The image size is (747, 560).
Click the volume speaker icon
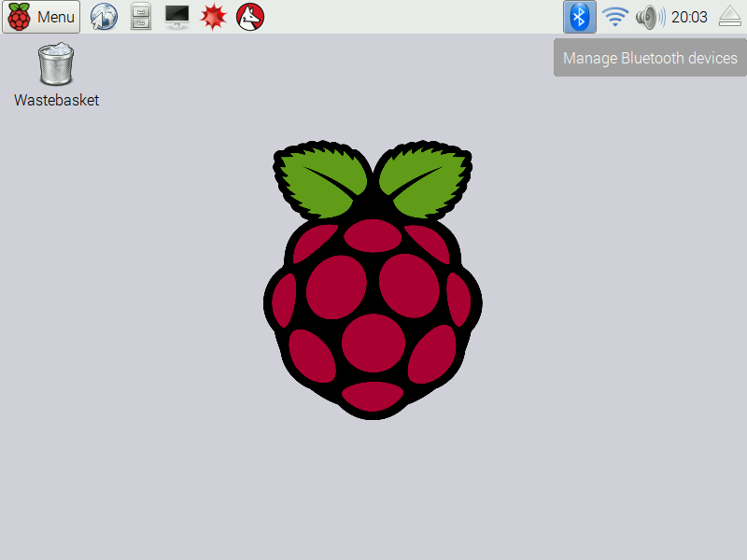tap(650, 17)
